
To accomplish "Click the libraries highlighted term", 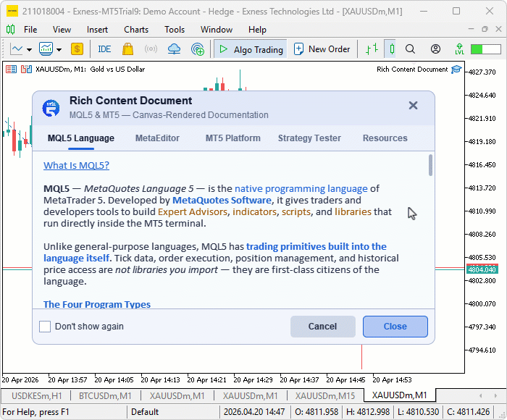I will point(353,211).
